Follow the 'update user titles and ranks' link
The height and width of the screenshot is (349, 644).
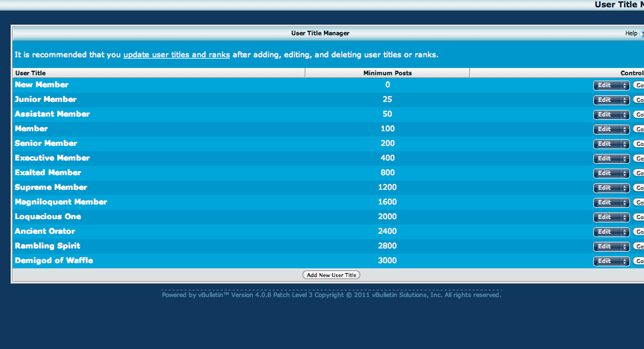[x=176, y=55]
